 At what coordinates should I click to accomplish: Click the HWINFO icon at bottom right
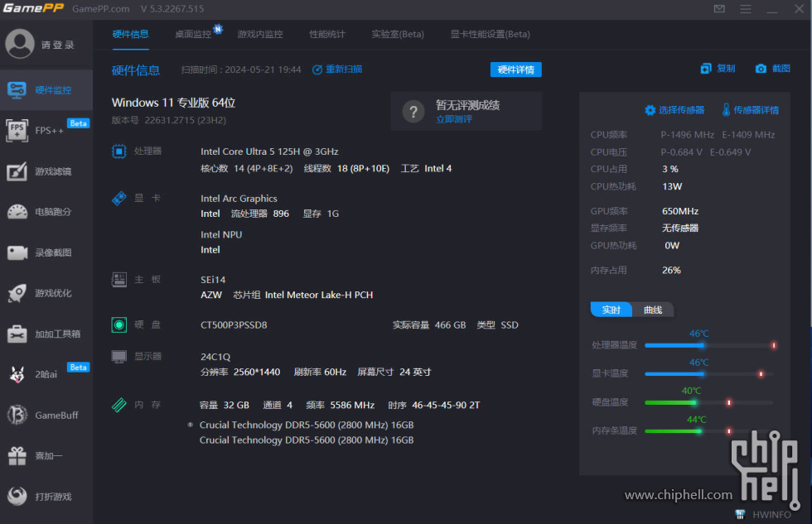(740, 514)
